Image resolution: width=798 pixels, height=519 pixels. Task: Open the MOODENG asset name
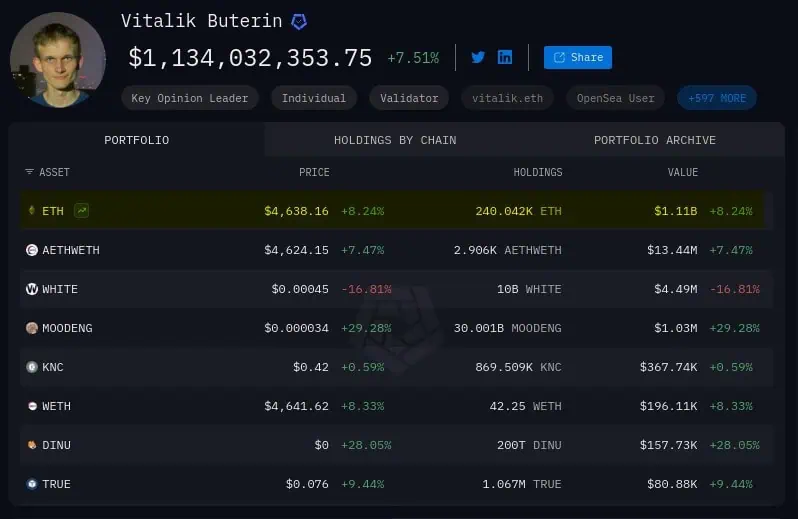coord(67,328)
